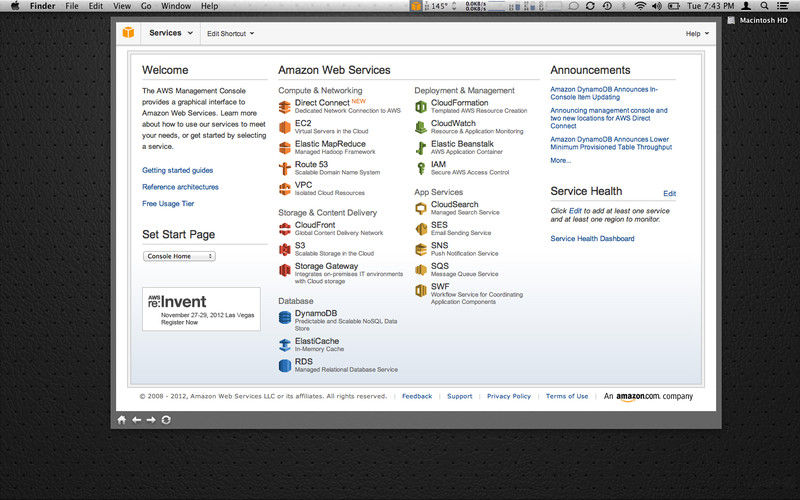
Task: Reload page with the refresh icon
Action: click(166, 420)
